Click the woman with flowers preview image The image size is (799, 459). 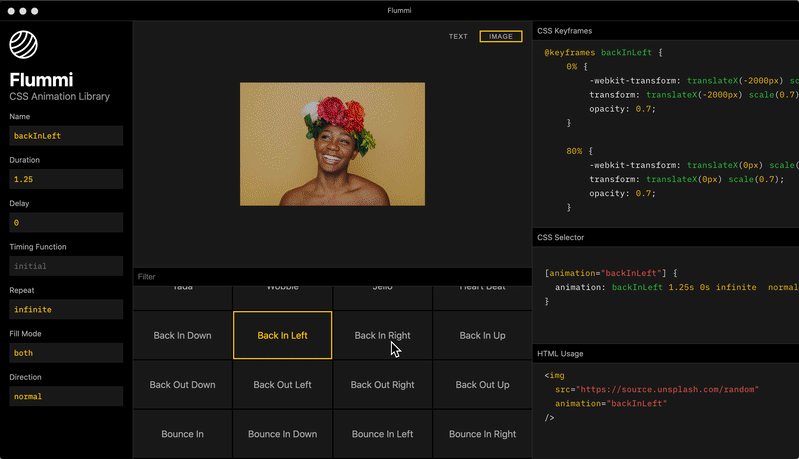[332, 144]
